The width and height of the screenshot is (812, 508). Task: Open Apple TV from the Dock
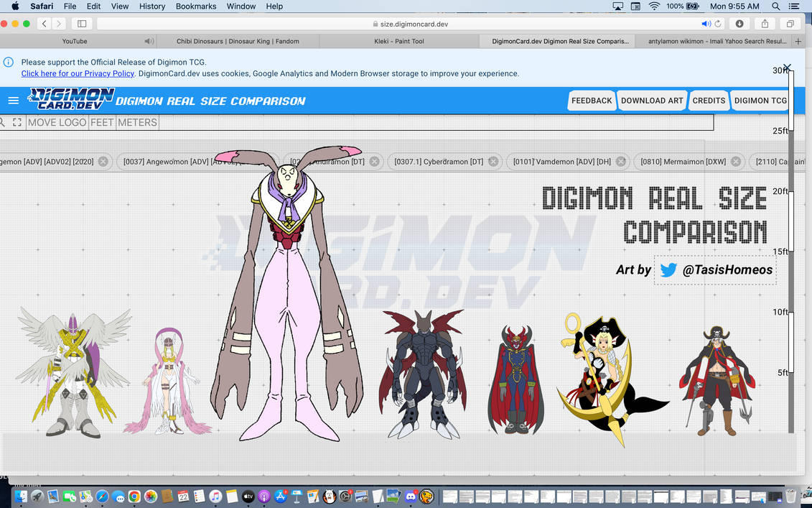click(248, 497)
